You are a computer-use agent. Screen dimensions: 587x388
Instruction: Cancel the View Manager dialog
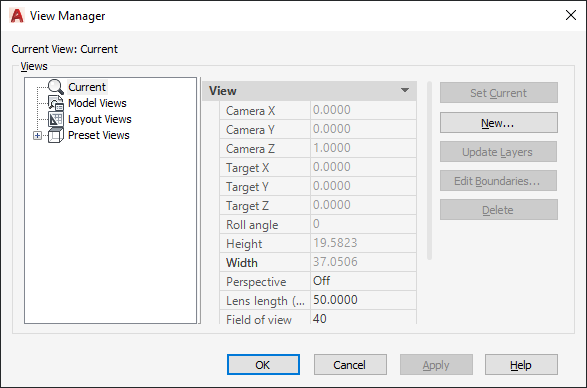coord(350,365)
